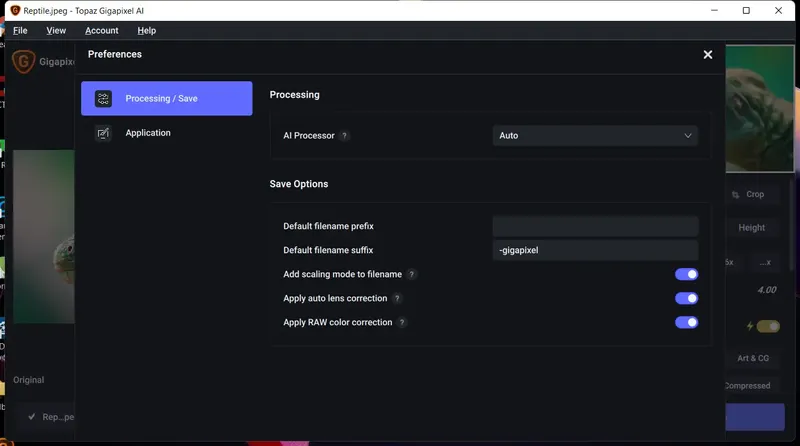Open the Help menu
Image resolution: width=800 pixels, height=446 pixels.
(147, 31)
